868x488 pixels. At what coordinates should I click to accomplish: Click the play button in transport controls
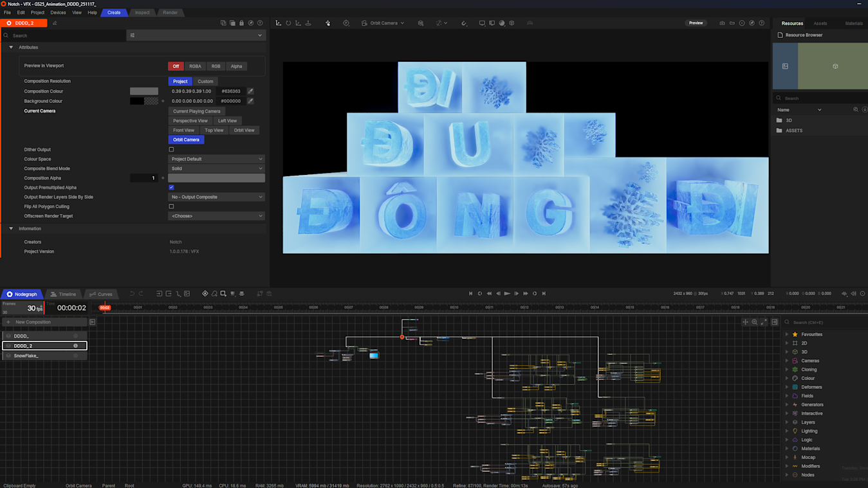pyautogui.click(x=507, y=294)
